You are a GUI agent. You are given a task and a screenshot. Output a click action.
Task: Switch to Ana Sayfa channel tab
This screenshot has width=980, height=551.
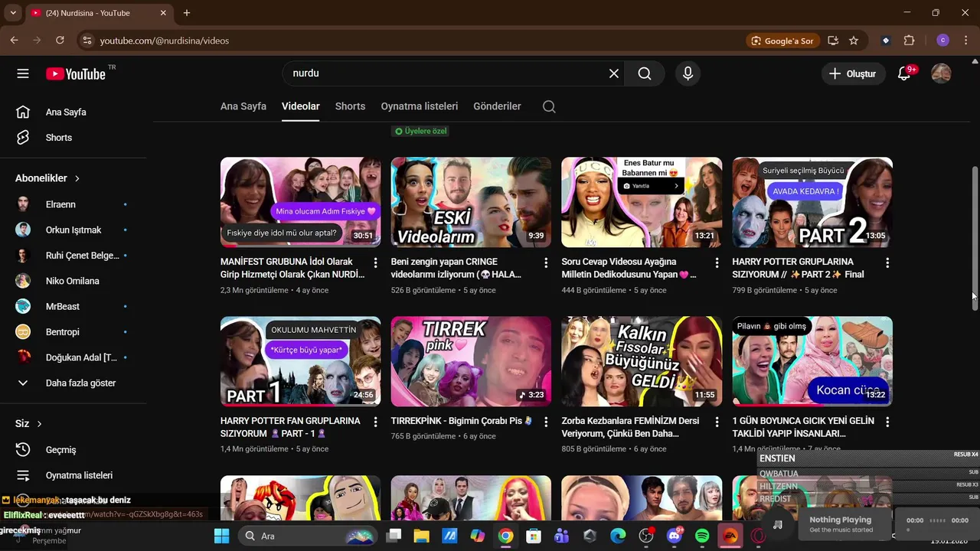coord(243,106)
